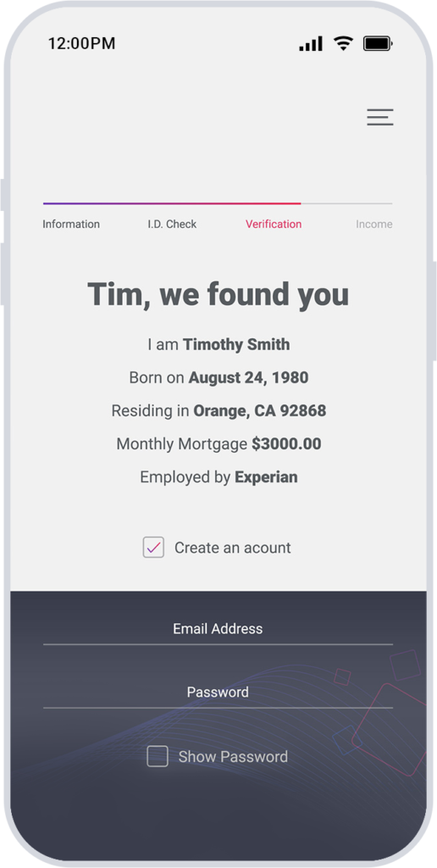The width and height of the screenshot is (437, 868).
Task: Tap the Wi-Fi status icon
Action: tap(344, 43)
